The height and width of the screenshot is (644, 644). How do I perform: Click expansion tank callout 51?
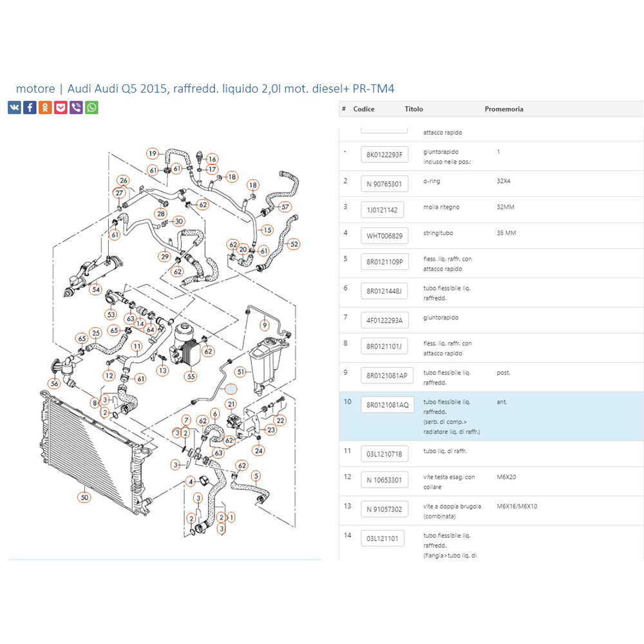240,372
